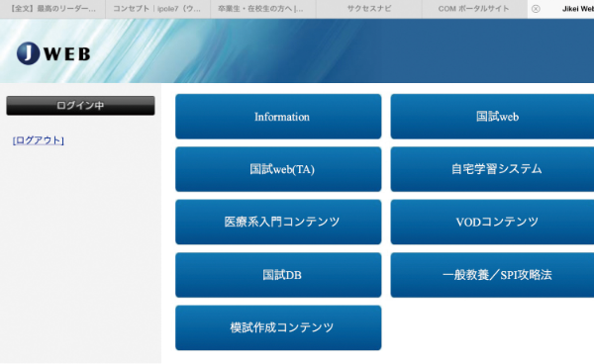Open the Information menu button
Image resolution: width=594 pixels, height=364 pixels.
[278, 117]
